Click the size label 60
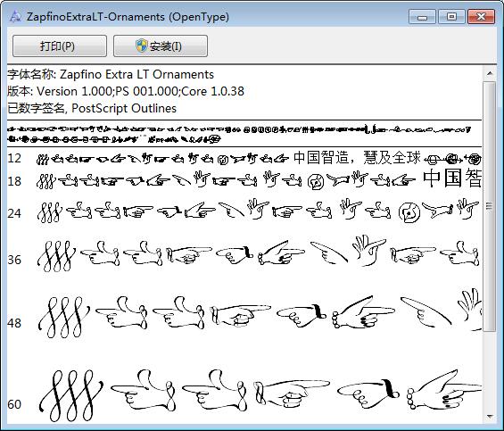 tap(14, 404)
